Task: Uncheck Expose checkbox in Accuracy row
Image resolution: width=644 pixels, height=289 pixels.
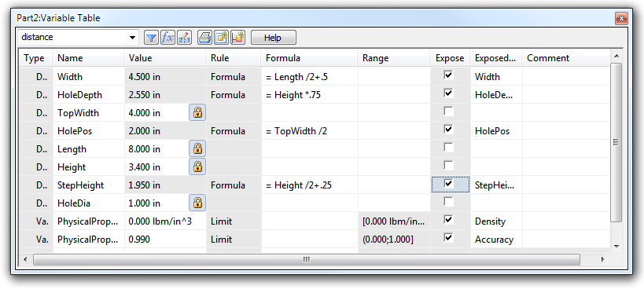Action: click(448, 238)
